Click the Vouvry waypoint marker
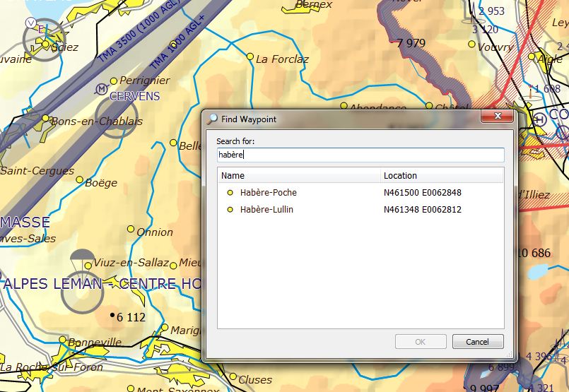 pyautogui.click(x=472, y=44)
